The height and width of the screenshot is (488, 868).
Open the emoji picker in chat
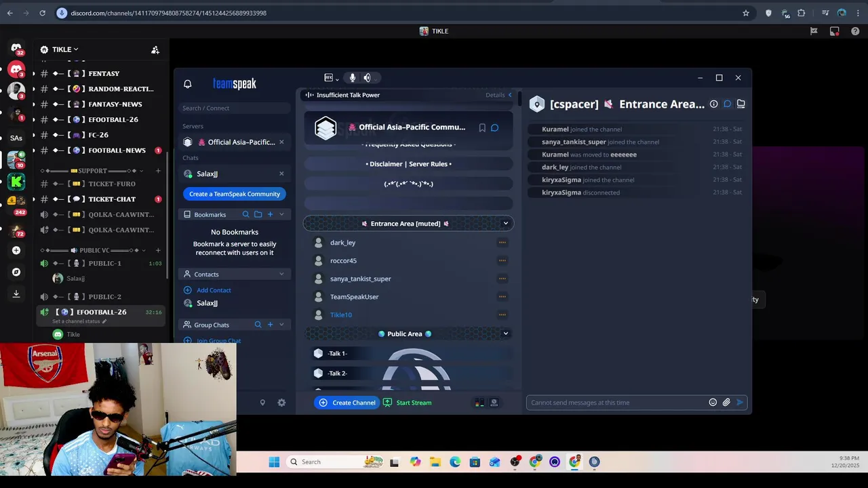click(x=713, y=403)
